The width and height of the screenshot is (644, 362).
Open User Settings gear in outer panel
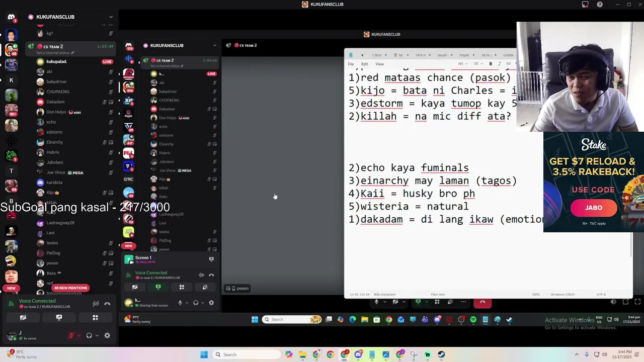[107, 336]
